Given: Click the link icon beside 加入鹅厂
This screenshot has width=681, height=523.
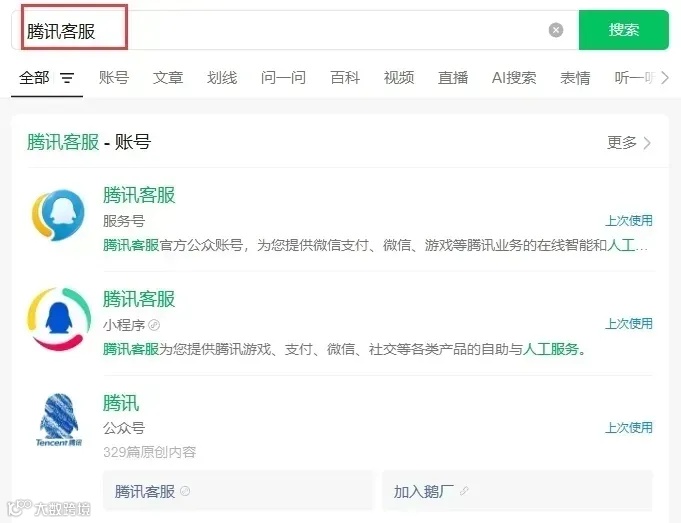Looking at the screenshot, I should (464, 491).
